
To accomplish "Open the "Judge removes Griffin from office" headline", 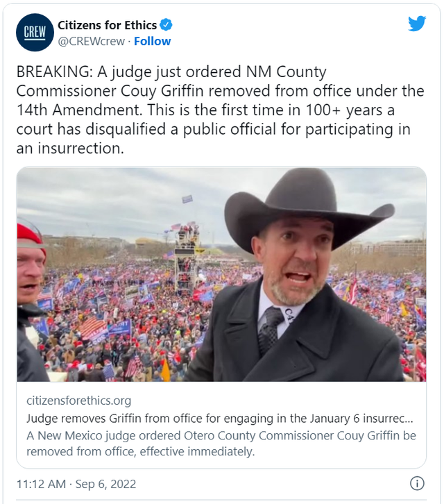I will 220,419.
